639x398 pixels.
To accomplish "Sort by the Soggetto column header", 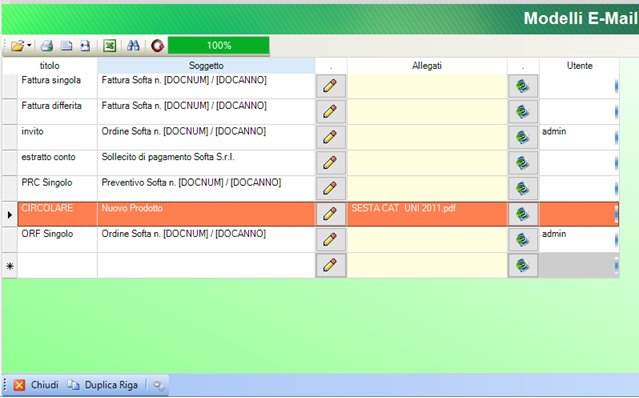I will click(x=206, y=66).
